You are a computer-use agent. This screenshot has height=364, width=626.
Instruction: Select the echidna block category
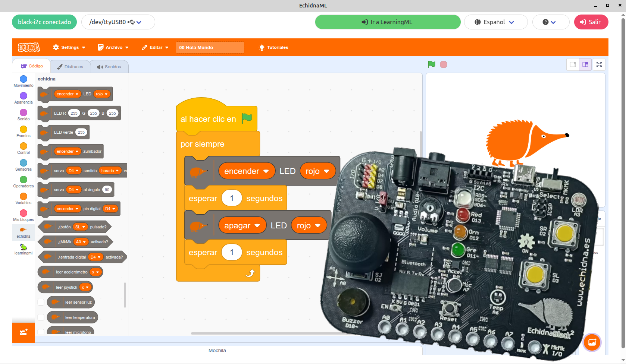[24, 232]
